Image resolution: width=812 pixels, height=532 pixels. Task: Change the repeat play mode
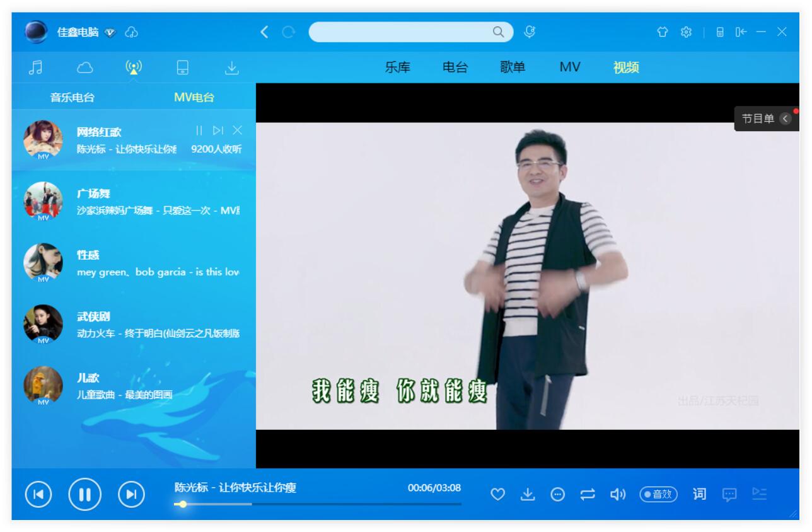point(588,495)
